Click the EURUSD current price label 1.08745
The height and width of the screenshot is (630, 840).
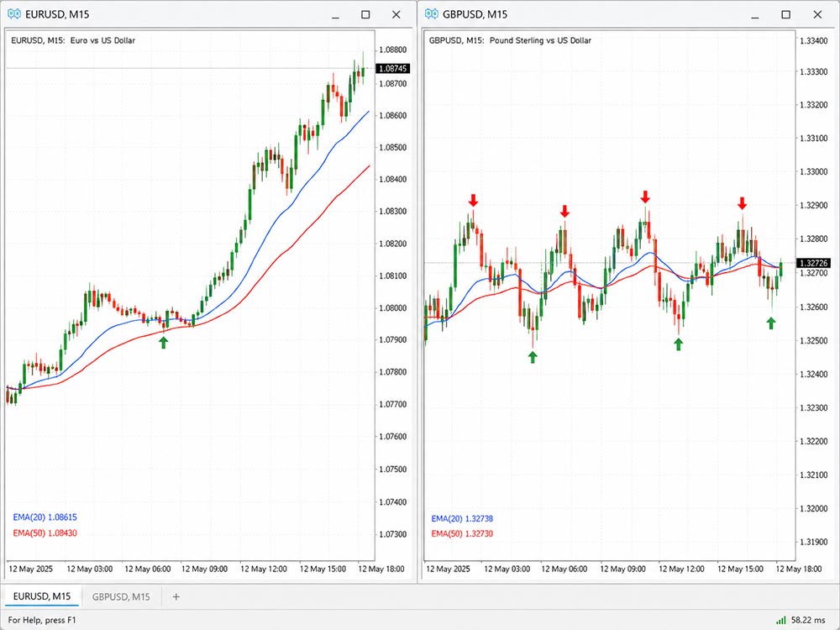[x=393, y=69]
